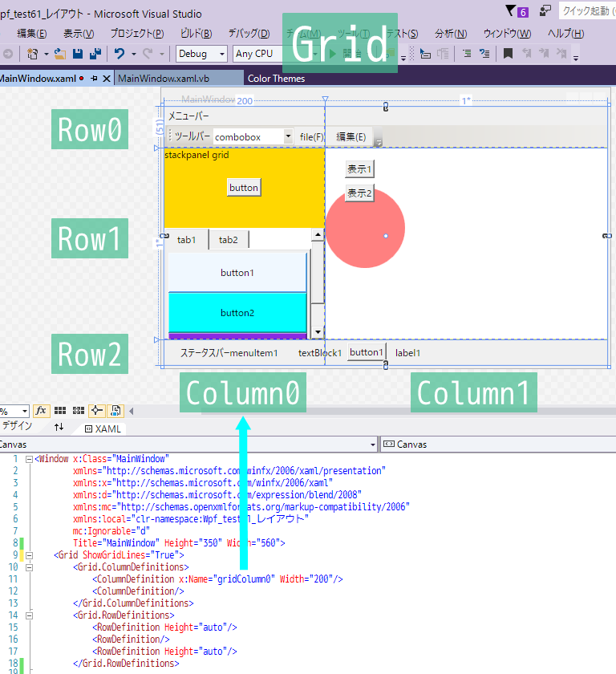616x674 pixels.
Task: Click the Save icon in the toolbar
Action: tap(78, 54)
